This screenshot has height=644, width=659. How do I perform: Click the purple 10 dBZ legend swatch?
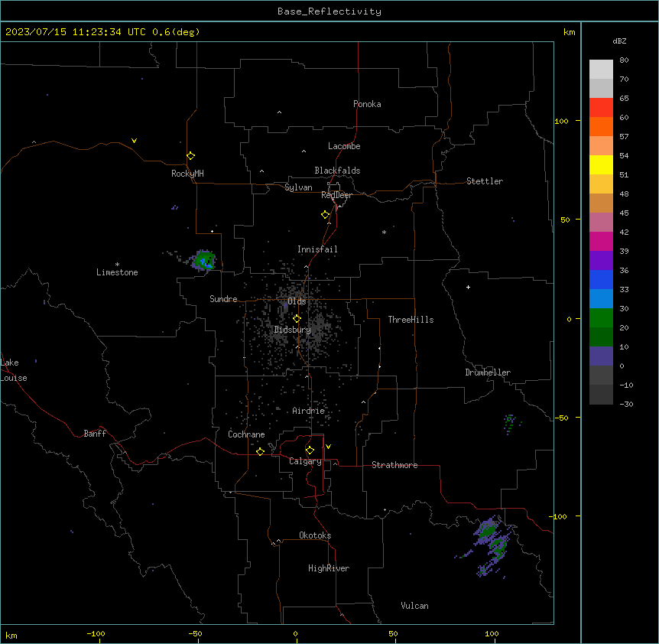(601, 356)
